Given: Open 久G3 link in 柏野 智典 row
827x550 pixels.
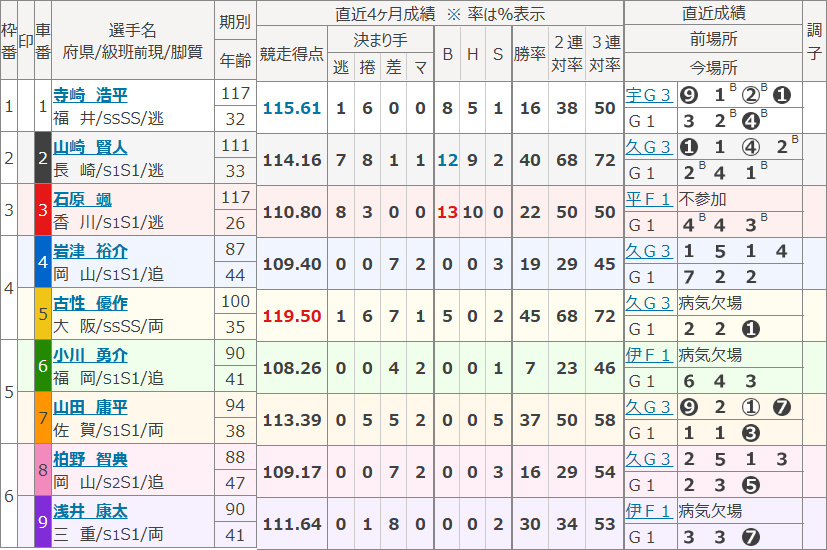Looking at the screenshot, I should [x=649, y=459].
